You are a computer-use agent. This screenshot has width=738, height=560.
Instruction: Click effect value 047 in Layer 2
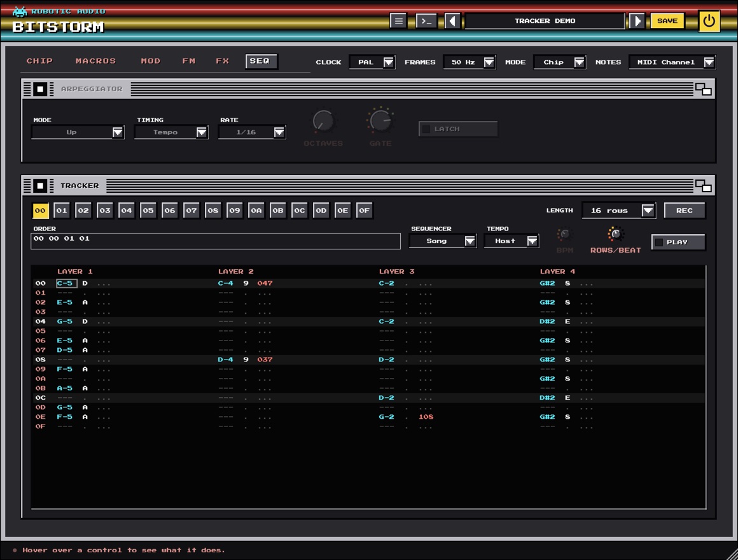[x=265, y=283]
